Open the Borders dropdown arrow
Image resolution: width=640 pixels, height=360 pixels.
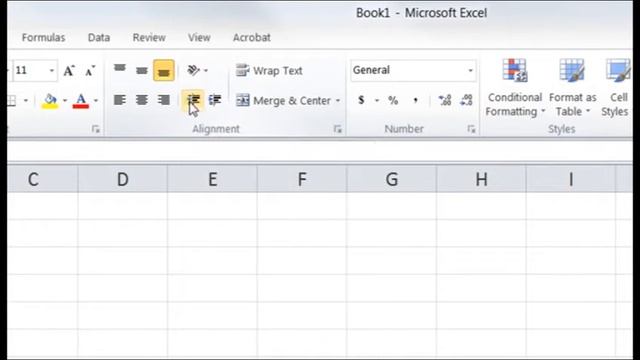pyautogui.click(x=26, y=101)
